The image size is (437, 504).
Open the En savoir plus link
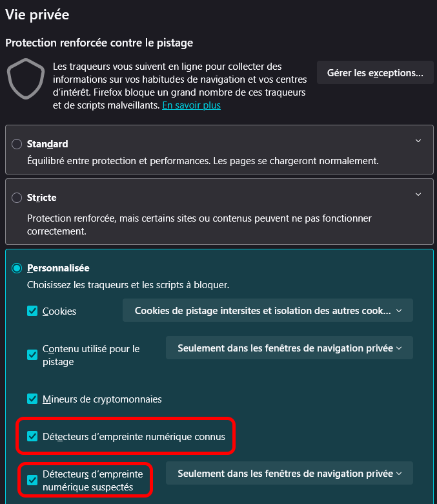point(191,105)
